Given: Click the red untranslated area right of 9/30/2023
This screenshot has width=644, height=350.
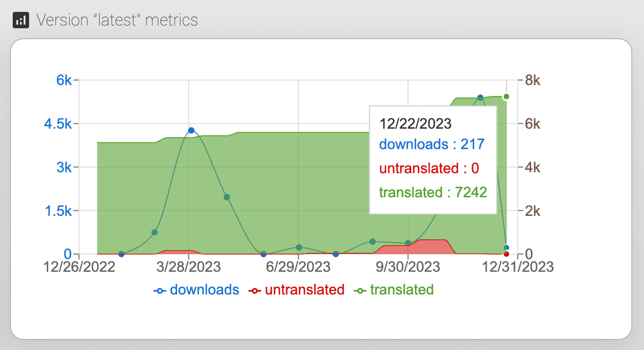Looking at the screenshot, I should [432, 247].
